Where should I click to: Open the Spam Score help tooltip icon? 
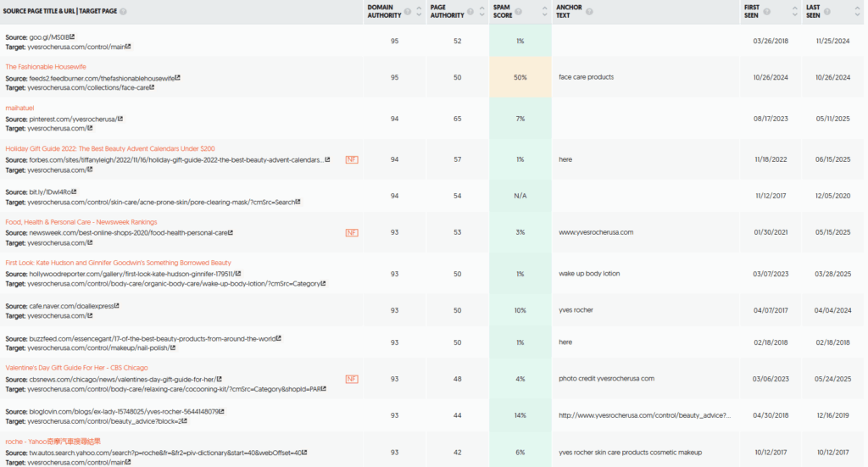coord(518,12)
